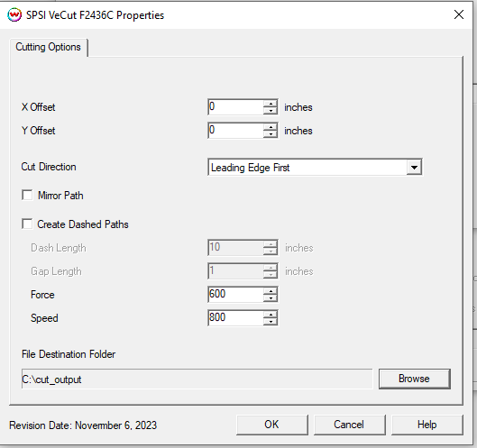This screenshot has width=477, height=448.
Task: Enable Create Dashed Paths checkbox
Action: tap(27, 224)
